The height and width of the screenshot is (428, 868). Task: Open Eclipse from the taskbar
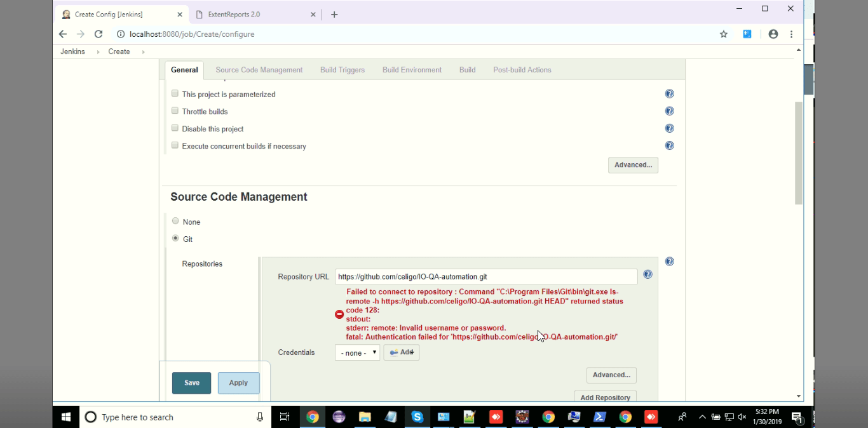(339, 417)
